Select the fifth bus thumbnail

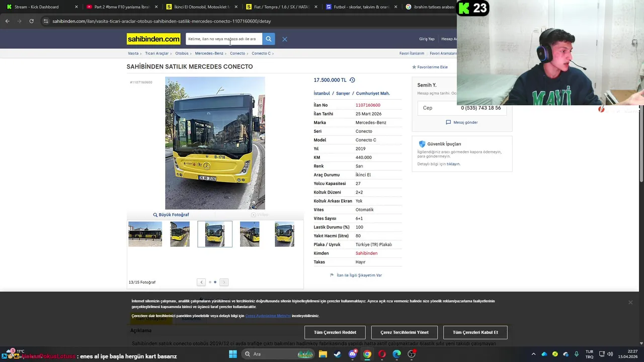coord(284,234)
